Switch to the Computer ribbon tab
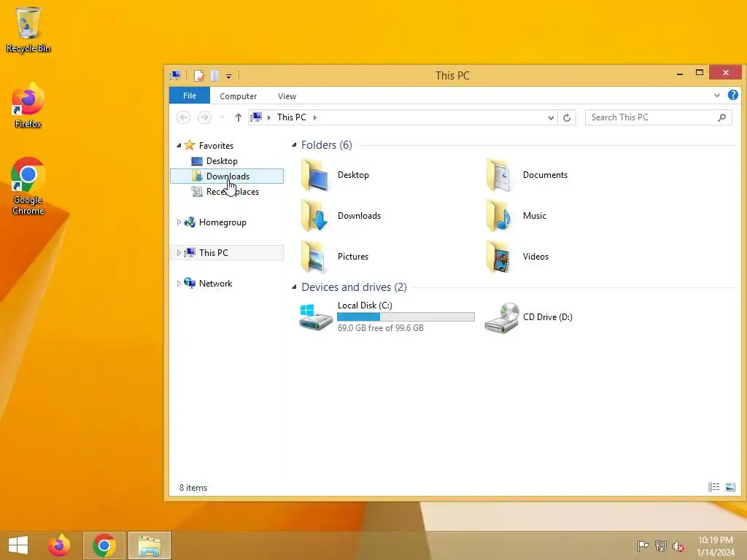The height and width of the screenshot is (560, 747). click(239, 96)
